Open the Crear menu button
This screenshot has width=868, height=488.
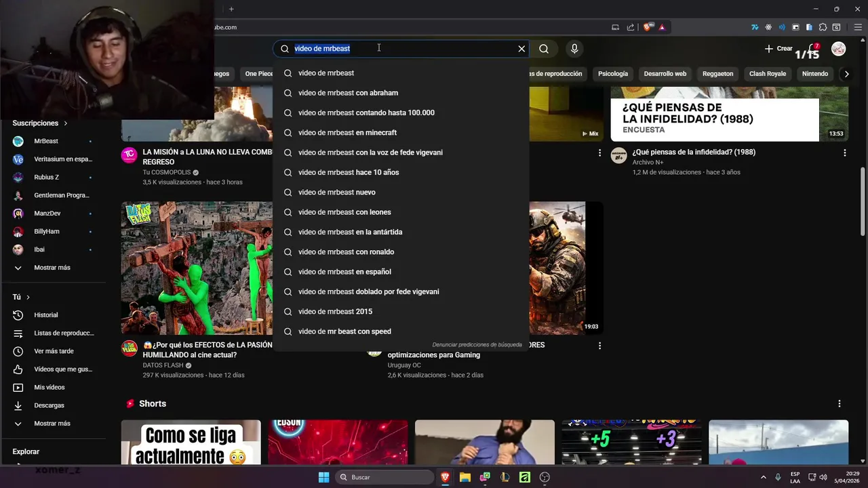(778, 49)
